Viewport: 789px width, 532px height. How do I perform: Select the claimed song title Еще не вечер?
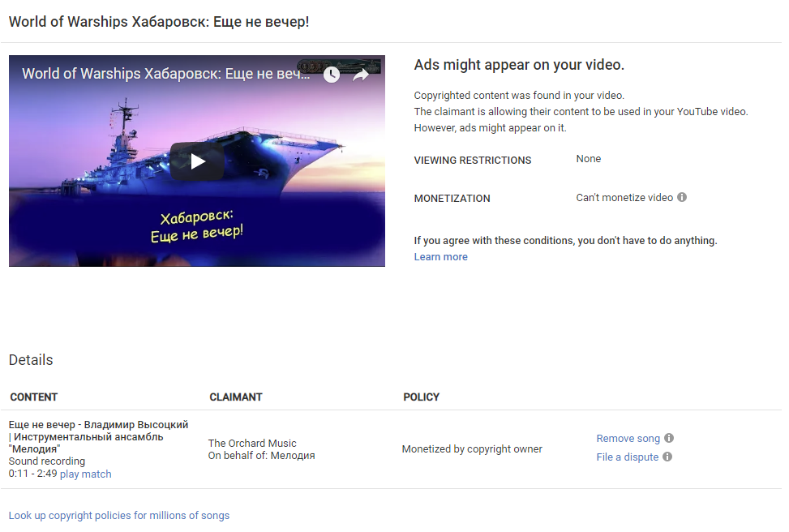point(98,425)
